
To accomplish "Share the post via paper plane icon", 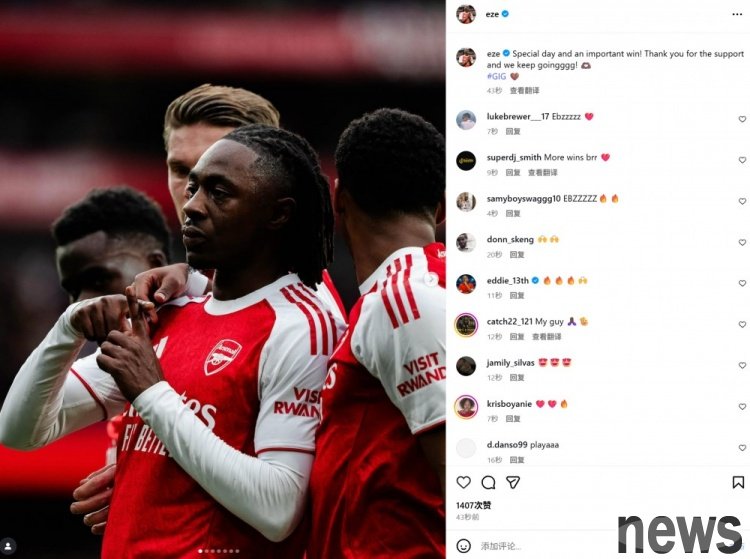I will coord(513,482).
